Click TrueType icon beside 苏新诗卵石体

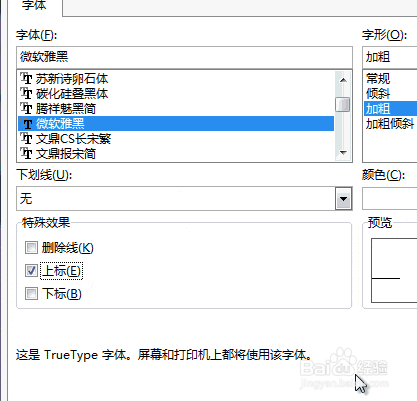(x=26, y=79)
